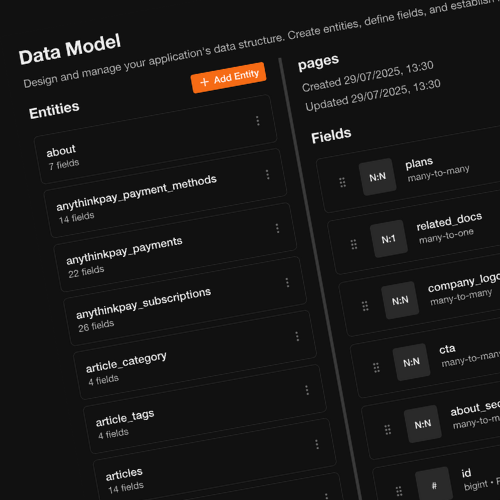500x500 pixels.
Task: Open three-dot menu for anythinkpay_payments
Action: point(277,228)
